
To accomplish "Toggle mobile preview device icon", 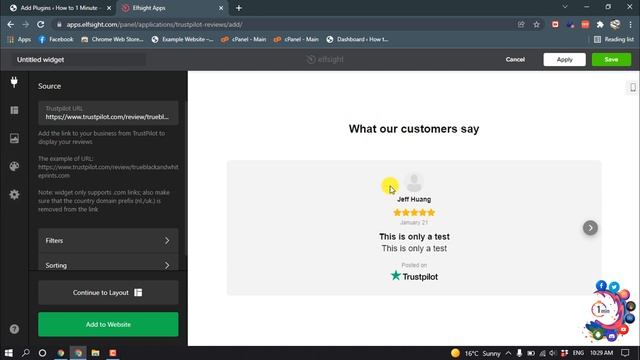I will 633,87.
